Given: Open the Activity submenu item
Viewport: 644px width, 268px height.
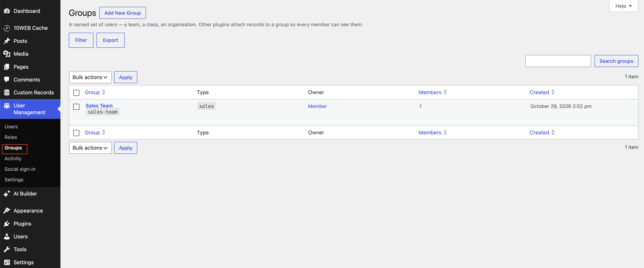Looking at the screenshot, I should click(x=13, y=158).
